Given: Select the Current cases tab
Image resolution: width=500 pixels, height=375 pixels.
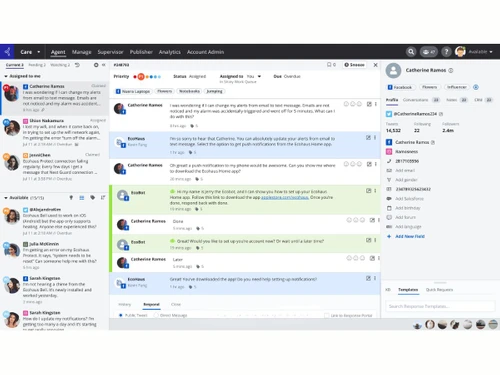Looking at the screenshot, I should click(x=15, y=65).
